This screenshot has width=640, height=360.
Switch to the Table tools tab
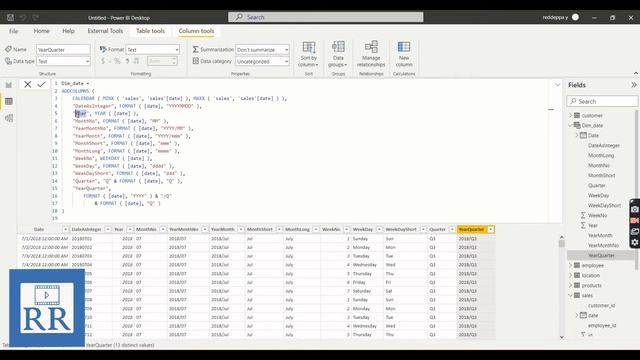click(x=150, y=31)
